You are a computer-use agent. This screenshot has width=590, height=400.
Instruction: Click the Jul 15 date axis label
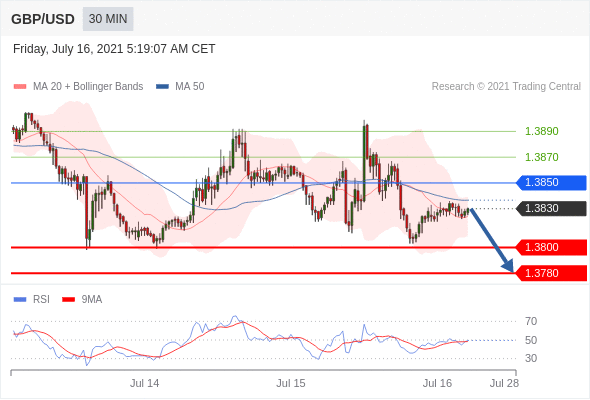pyautogui.click(x=291, y=383)
